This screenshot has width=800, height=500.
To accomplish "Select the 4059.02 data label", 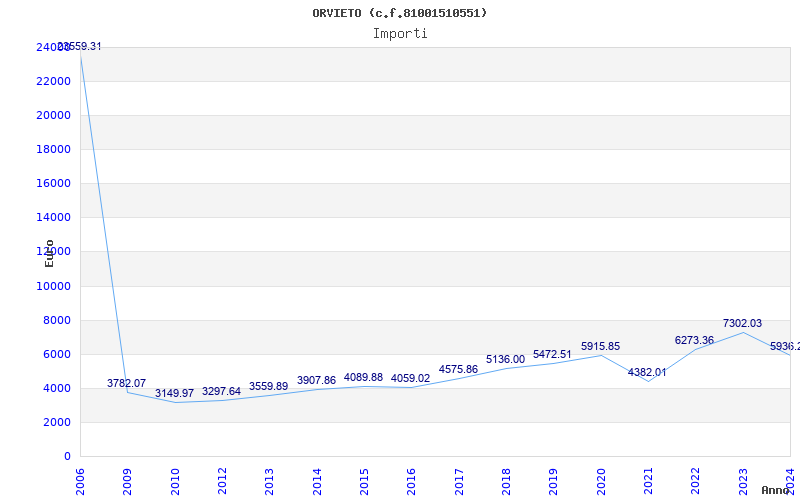I will coord(410,378).
